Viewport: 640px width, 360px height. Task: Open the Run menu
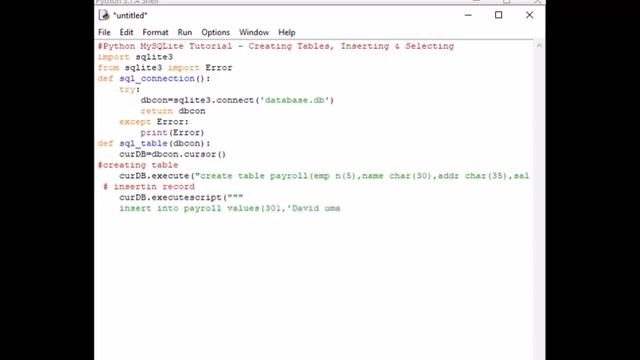point(184,32)
